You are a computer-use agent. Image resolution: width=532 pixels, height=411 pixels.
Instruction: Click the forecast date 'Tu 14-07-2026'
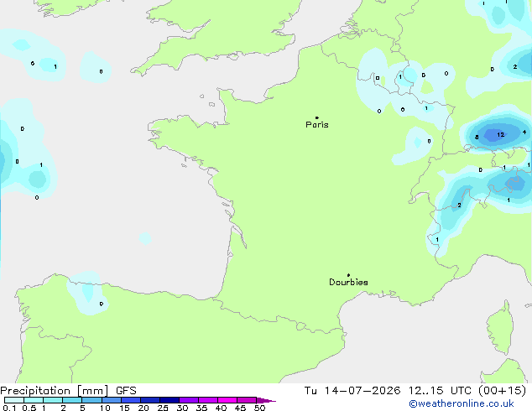(x=352, y=391)
